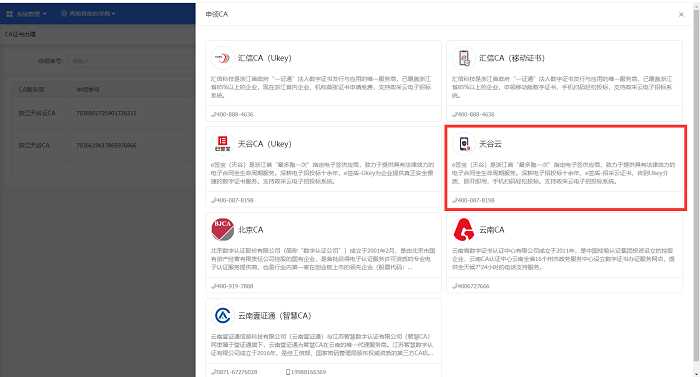Viewport: 700px width, 377px height.
Task: Click phone number 400-087-8198 under 天谷CA (Ukey)
Action: (x=234, y=200)
